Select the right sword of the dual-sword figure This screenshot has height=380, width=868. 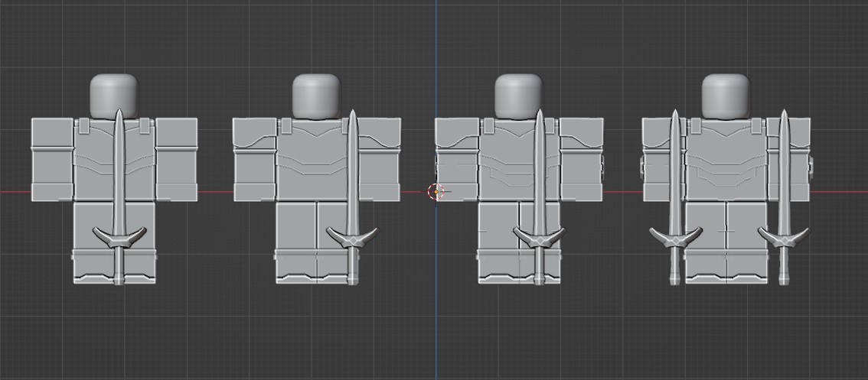pos(784,197)
